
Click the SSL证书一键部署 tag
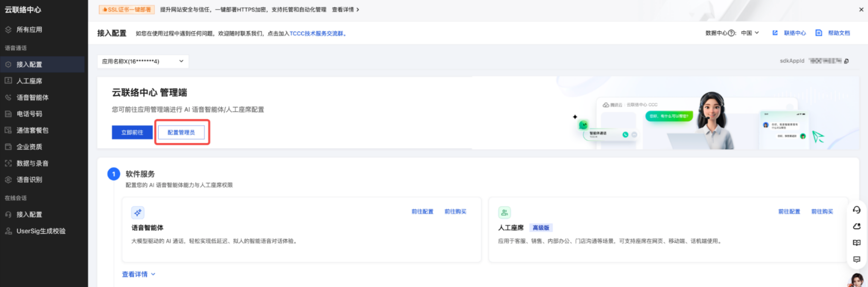pos(127,10)
